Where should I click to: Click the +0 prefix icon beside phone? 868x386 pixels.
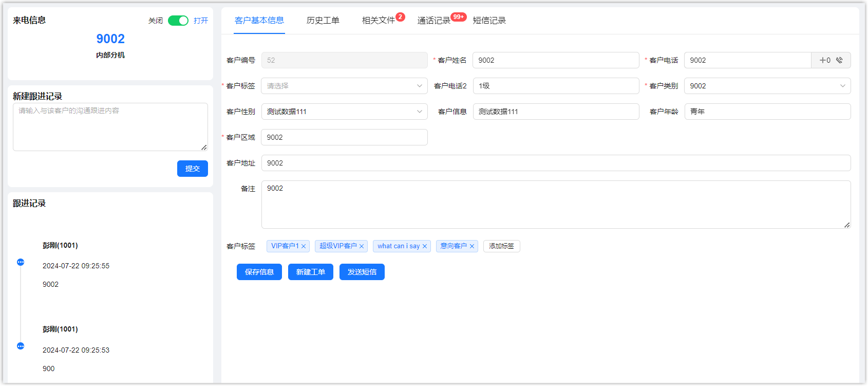tap(824, 60)
